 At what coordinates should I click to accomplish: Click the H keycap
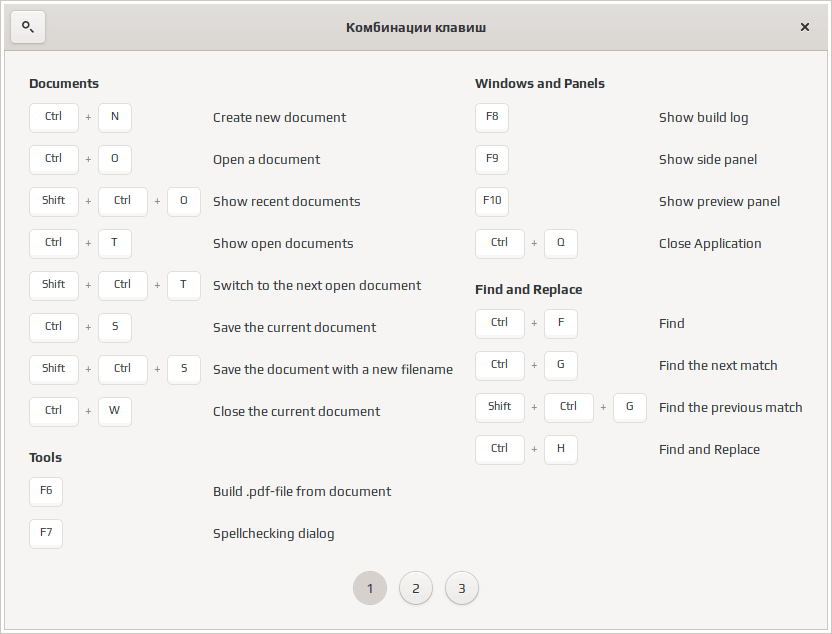coord(561,449)
